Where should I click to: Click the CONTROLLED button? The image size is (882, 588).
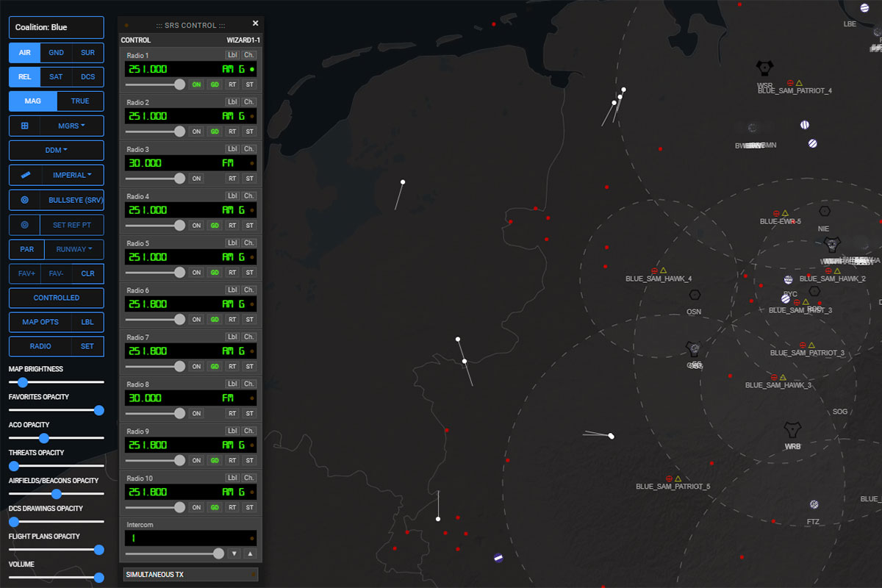tap(57, 298)
